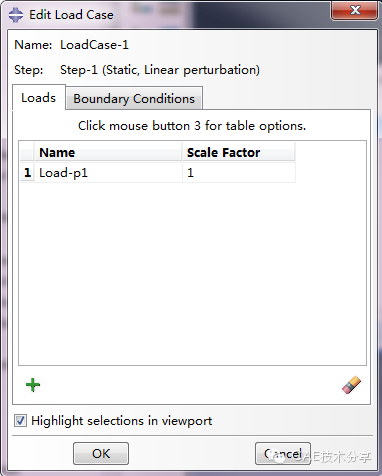Switch to the Boundary Conditions tab

click(x=134, y=99)
